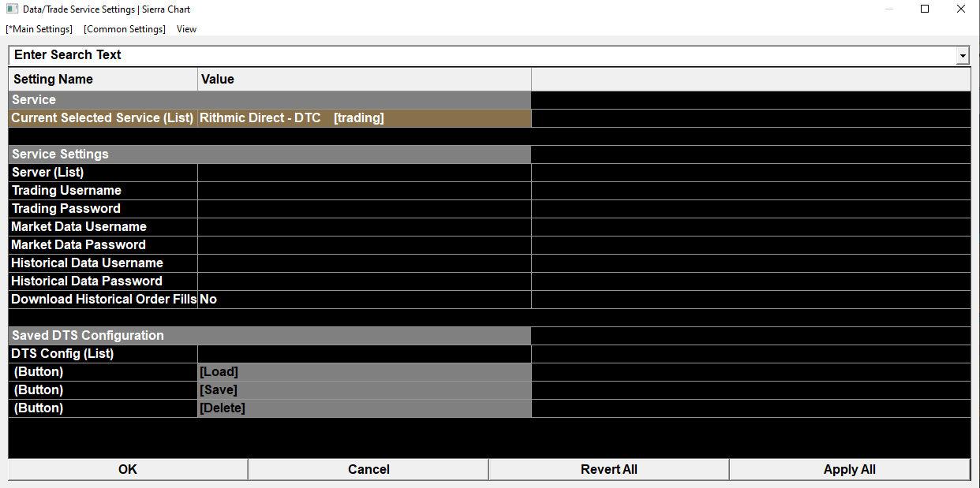Click the Cancel button

(x=368, y=470)
